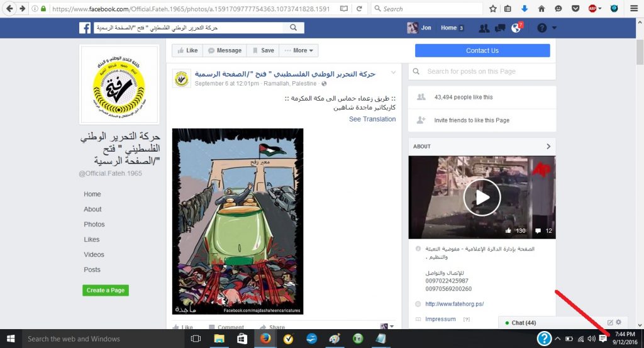Viewport: 644px width, 348px height.
Task: Like the page using the Like button
Action: [x=187, y=50]
